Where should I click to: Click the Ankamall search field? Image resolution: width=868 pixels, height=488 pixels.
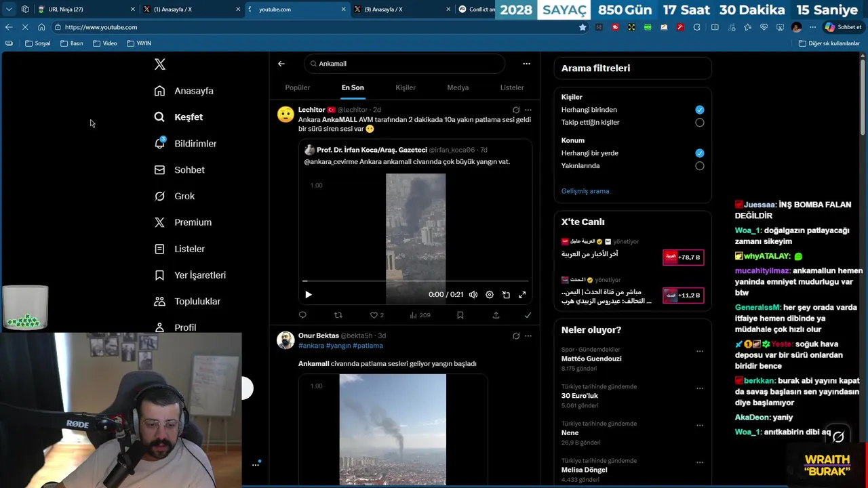(404, 64)
